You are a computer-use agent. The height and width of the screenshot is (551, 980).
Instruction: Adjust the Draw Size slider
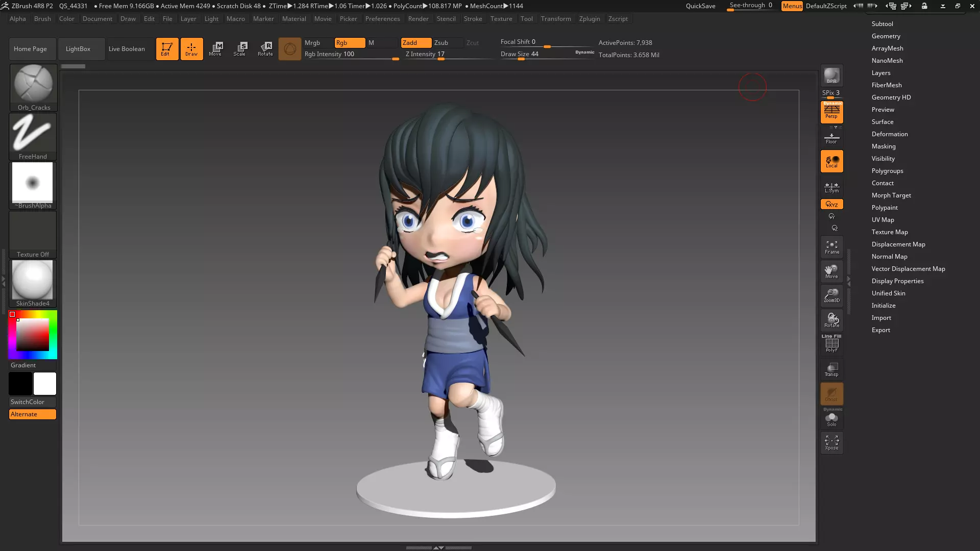[x=547, y=55]
